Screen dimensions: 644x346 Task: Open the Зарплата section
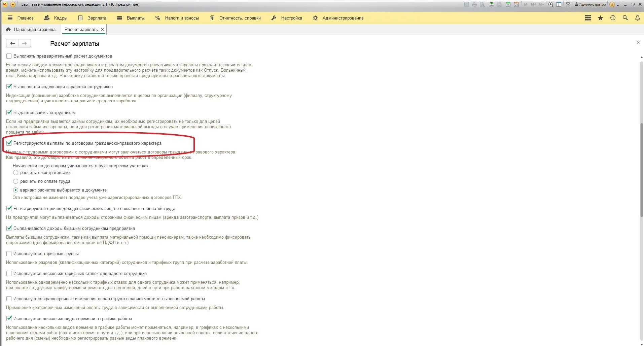pos(92,18)
